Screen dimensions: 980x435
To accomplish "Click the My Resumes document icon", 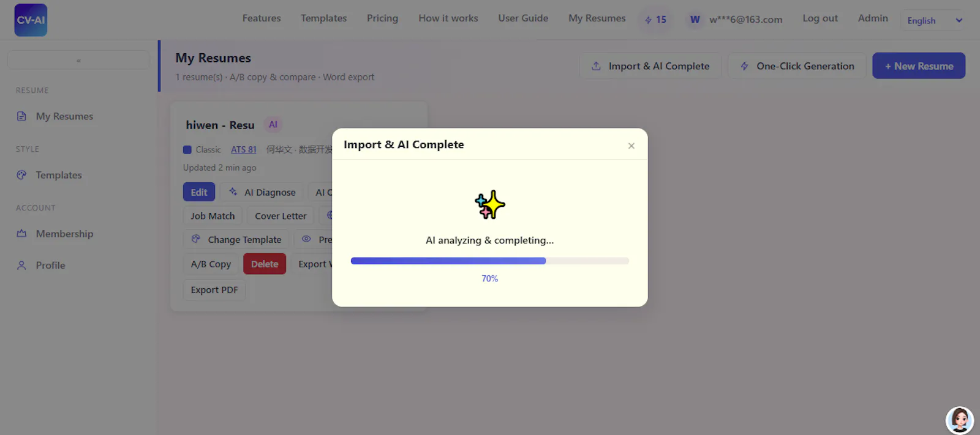I will click(x=21, y=116).
